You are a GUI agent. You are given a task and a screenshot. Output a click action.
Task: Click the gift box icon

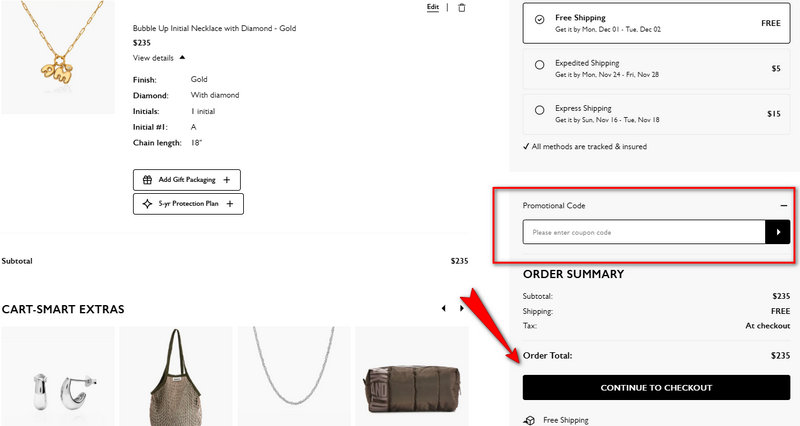pos(147,180)
